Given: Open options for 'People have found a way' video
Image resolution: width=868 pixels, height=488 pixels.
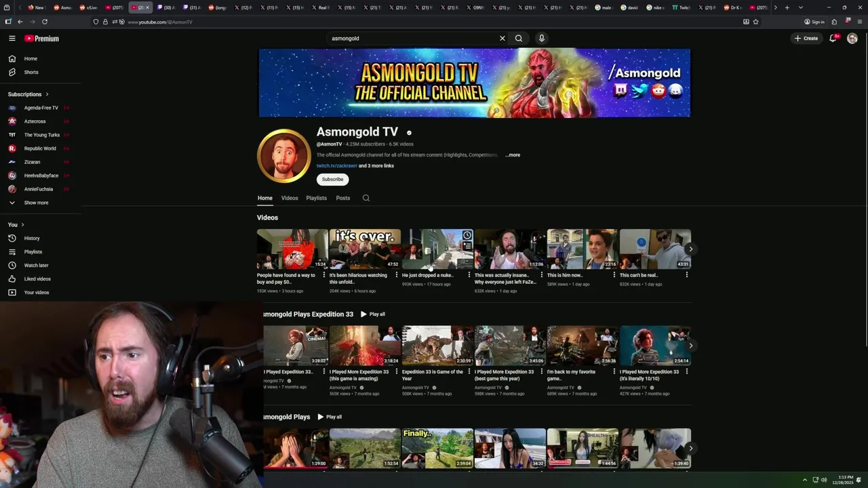Looking at the screenshot, I should click(x=324, y=275).
